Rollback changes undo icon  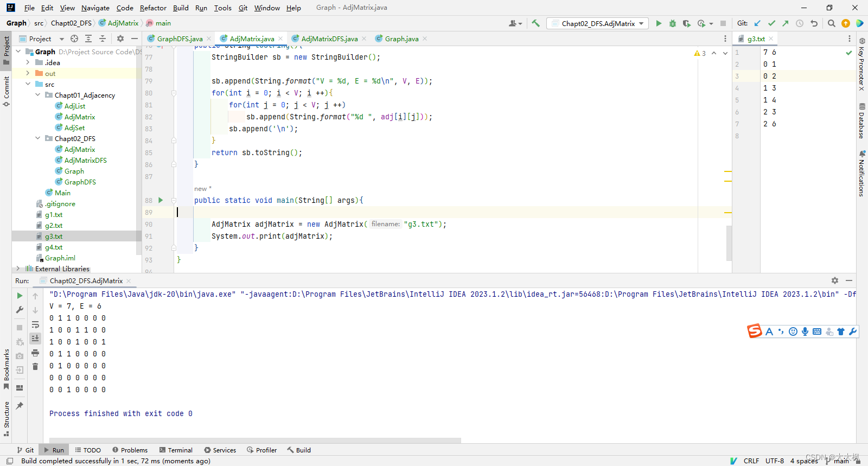[814, 23]
